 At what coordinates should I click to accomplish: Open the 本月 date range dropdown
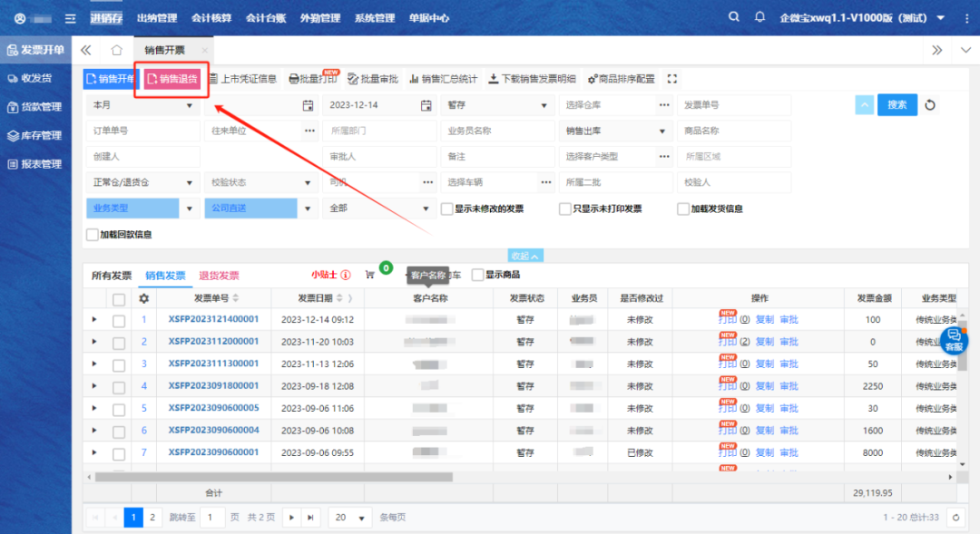tap(142, 105)
